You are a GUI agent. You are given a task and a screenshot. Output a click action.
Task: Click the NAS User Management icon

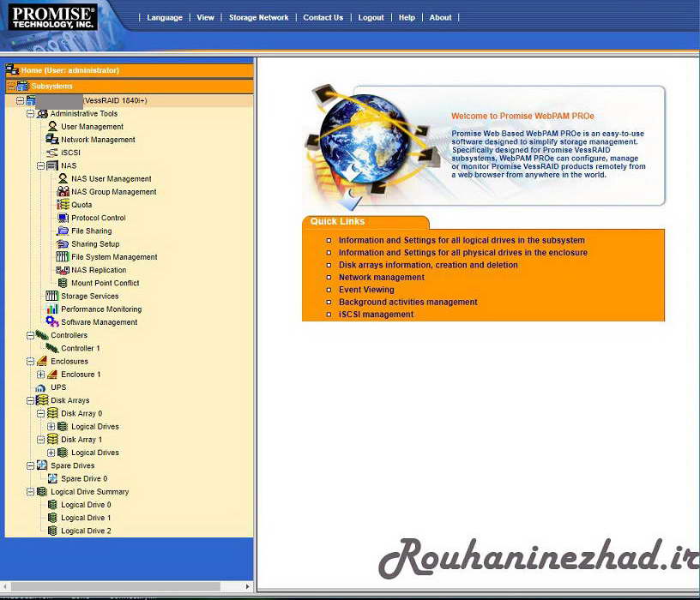click(63, 178)
